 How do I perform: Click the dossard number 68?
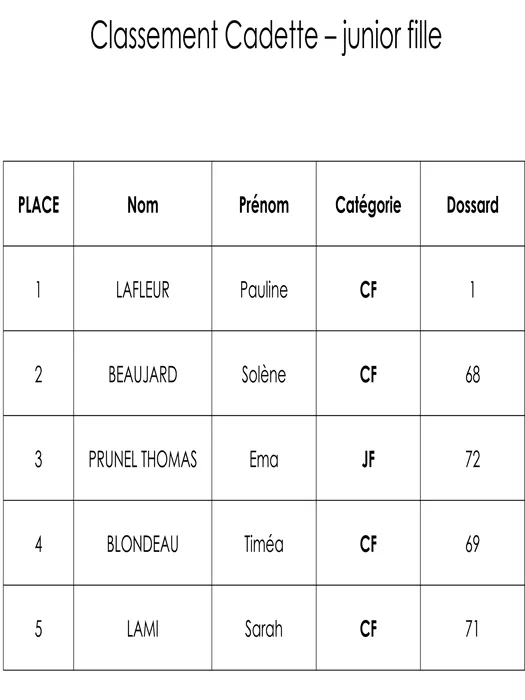click(473, 375)
